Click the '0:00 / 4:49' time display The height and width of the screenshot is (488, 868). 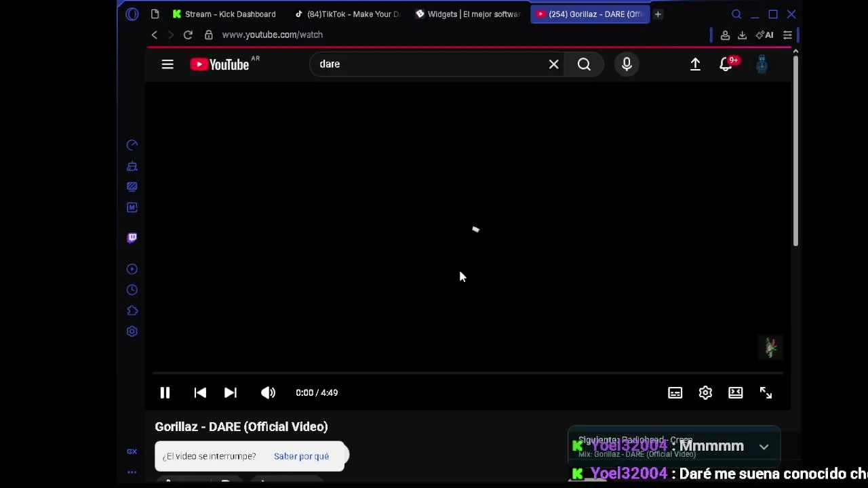pyautogui.click(x=317, y=392)
